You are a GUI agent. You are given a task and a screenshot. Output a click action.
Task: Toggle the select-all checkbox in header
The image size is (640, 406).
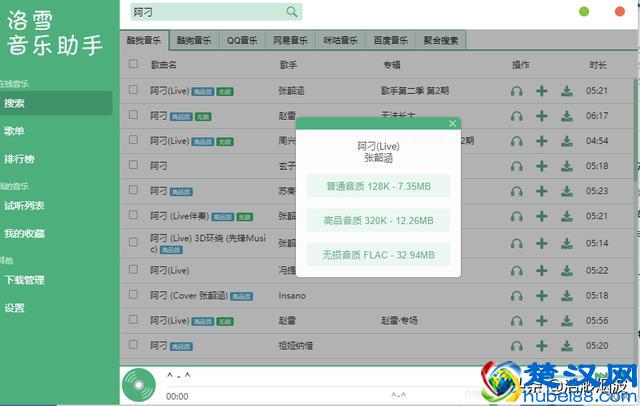(x=133, y=64)
